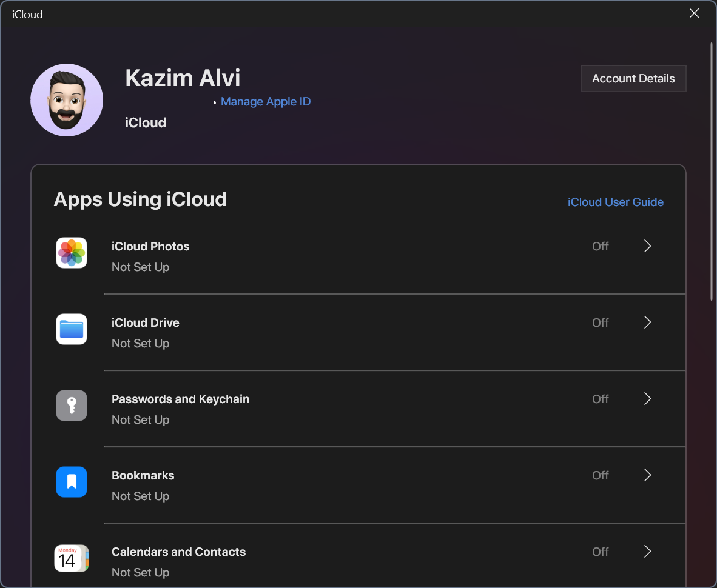Screen dimensions: 717x588
Task: Expand iCloud Drive settings chevron
Action: pyautogui.click(x=647, y=322)
